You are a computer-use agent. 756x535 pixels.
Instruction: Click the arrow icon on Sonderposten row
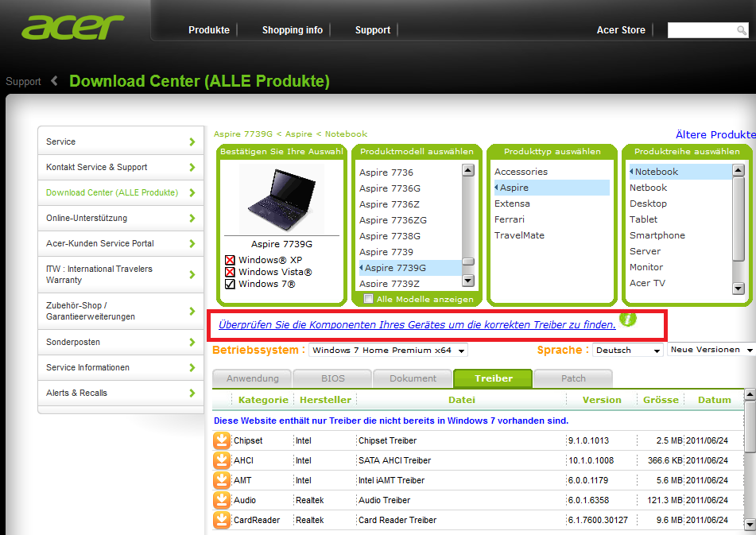tap(192, 342)
